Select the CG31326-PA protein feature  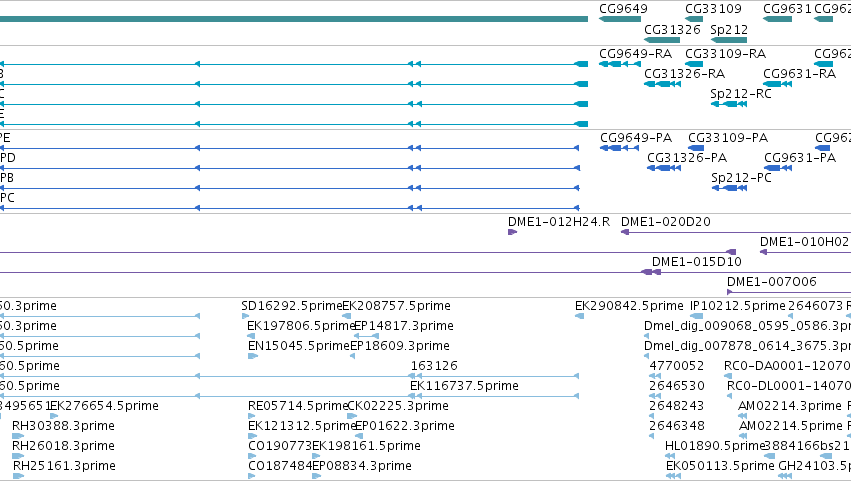point(664,168)
